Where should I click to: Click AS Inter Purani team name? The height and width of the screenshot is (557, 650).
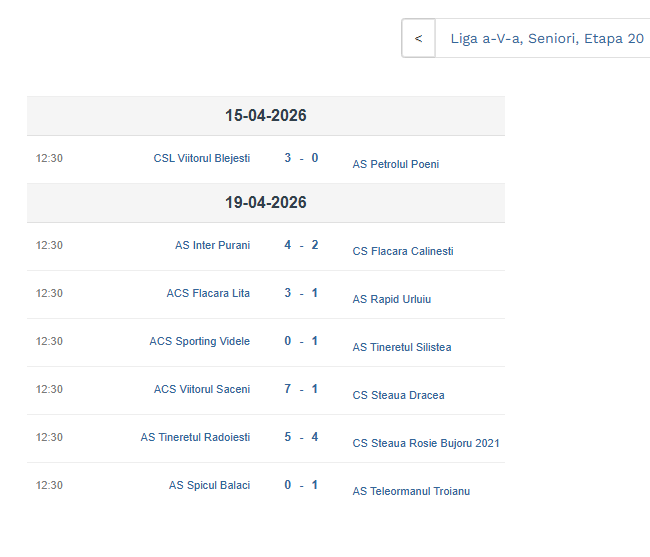(212, 245)
